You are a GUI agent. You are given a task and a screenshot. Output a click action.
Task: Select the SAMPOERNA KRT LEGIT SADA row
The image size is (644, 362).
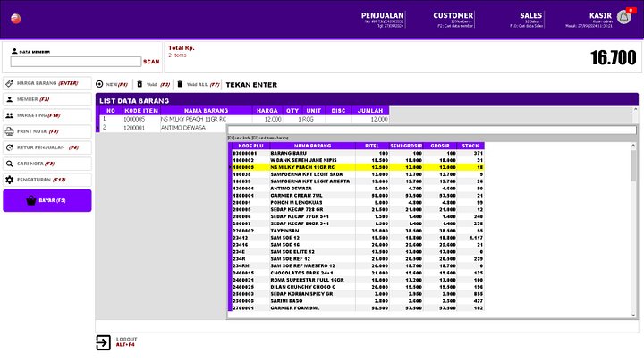click(357, 174)
